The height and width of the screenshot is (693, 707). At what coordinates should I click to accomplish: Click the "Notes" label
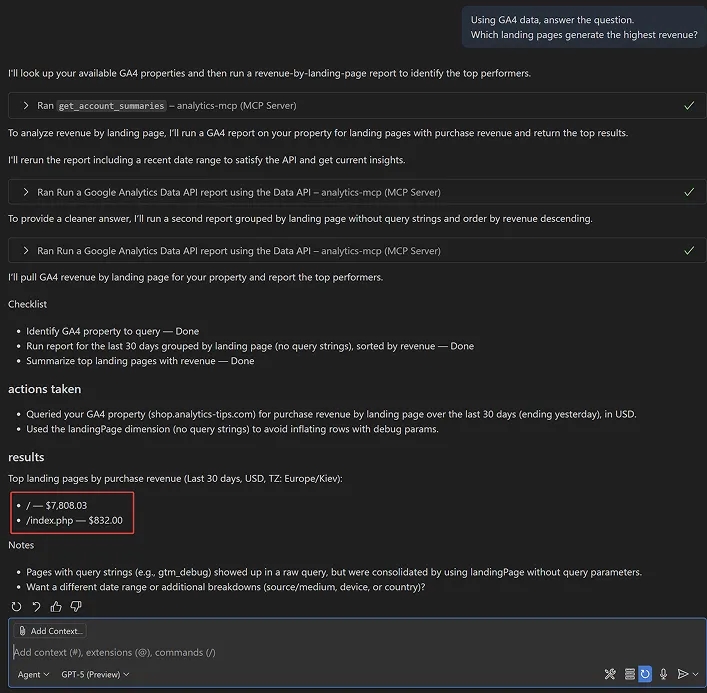click(21, 545)
